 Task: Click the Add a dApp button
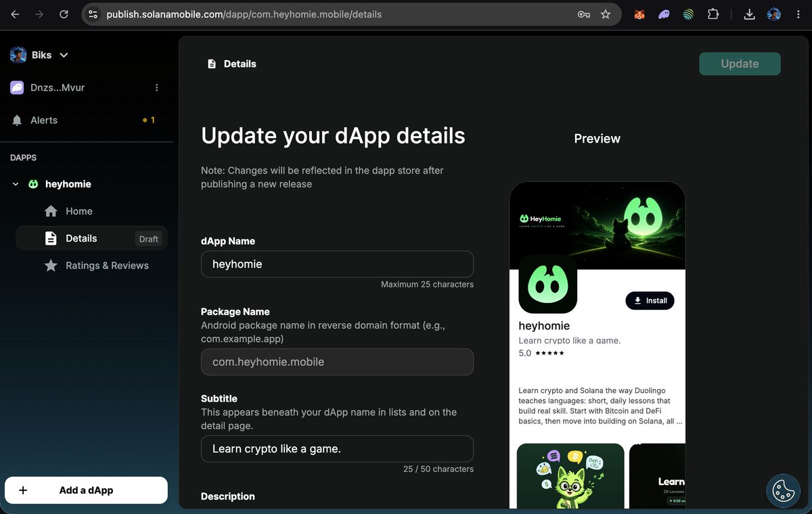click(86, 490)
